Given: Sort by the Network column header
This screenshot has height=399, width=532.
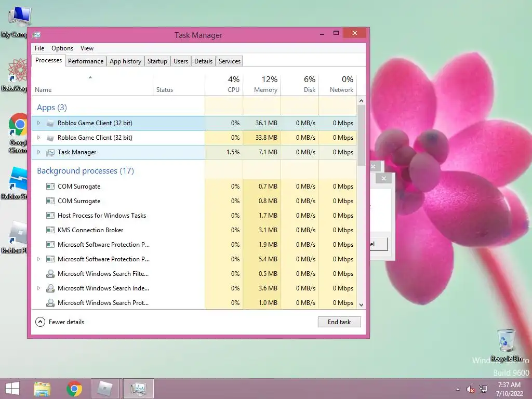Looking at the screenshot, I should pyautogui.click(x=338, y=85).
